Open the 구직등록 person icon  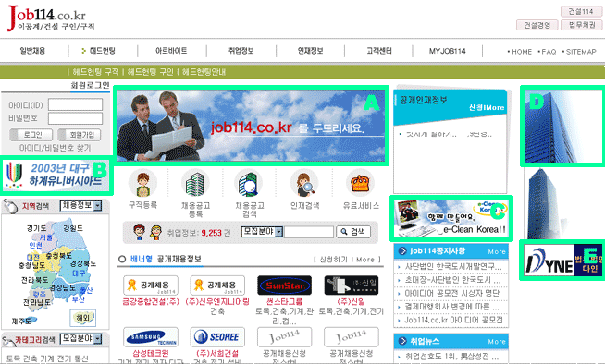click(142, 183)
